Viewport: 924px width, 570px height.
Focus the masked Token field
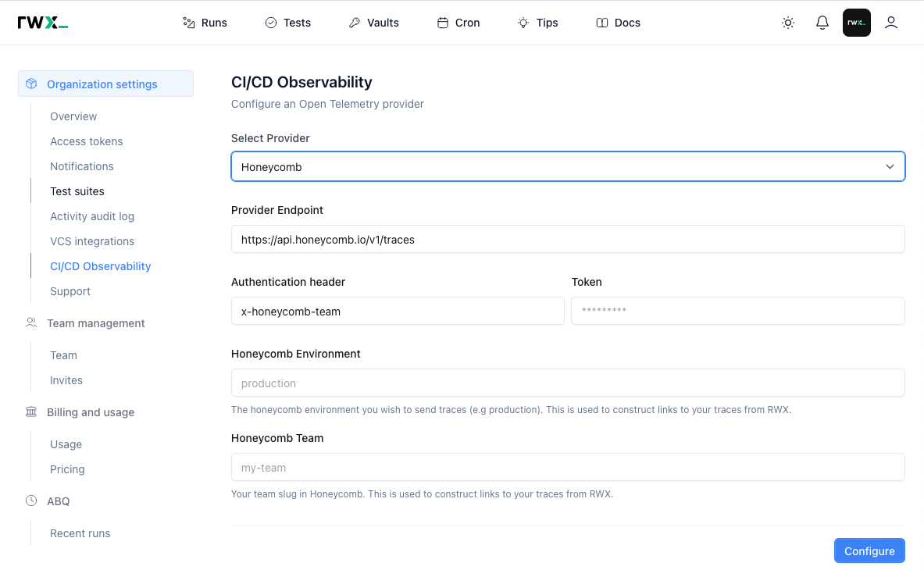pos(737,311)
